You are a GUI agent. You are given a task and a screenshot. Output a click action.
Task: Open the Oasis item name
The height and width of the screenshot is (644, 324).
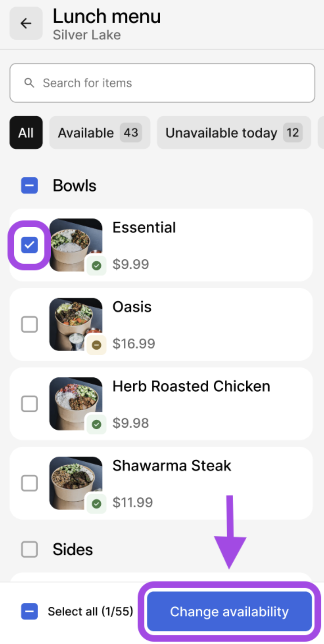coord(132,307)
